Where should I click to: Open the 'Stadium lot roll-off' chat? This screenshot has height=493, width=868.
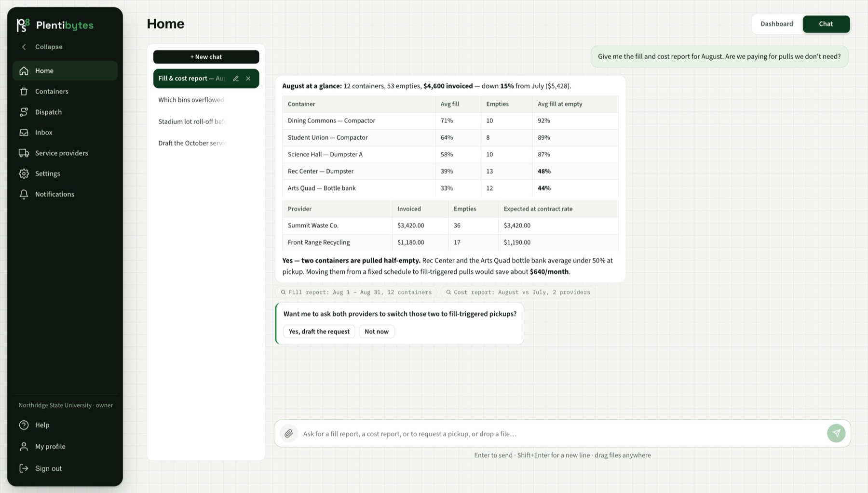tap(206, 121)
